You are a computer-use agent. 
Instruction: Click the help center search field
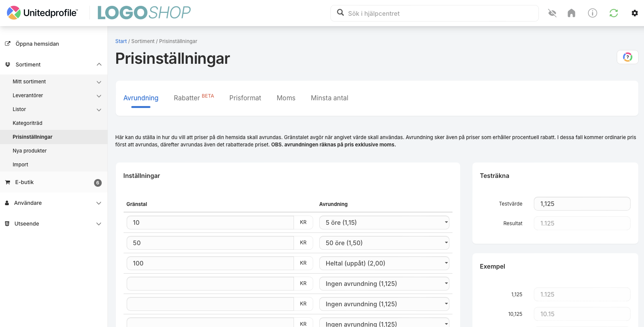[x=434, y=13]
